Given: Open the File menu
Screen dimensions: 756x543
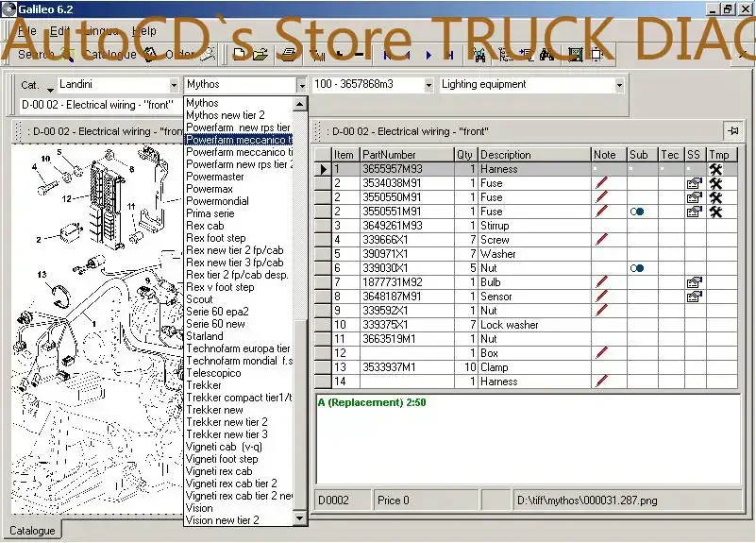Looking at the screenshot, I should (x=27, y=31).
